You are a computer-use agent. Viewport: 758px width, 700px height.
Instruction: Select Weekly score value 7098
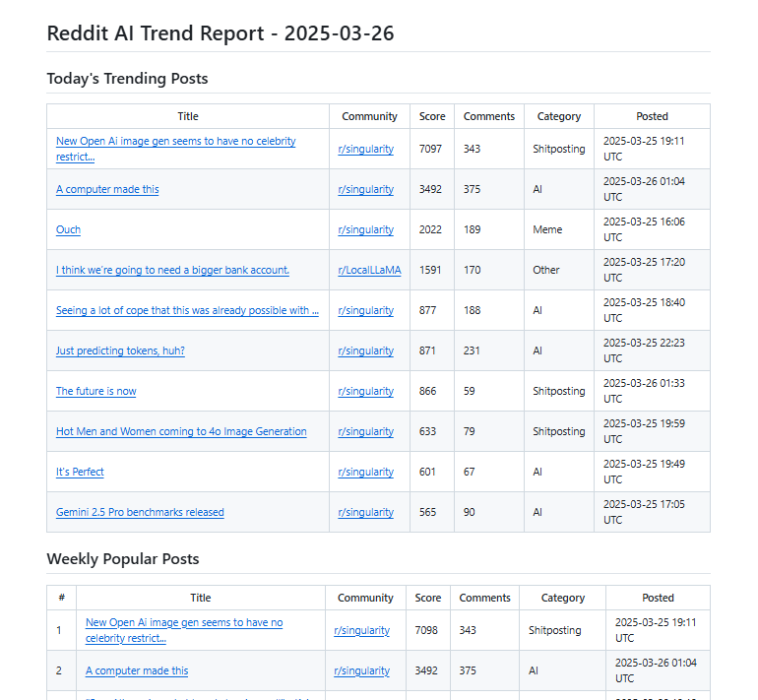(426, 630)
